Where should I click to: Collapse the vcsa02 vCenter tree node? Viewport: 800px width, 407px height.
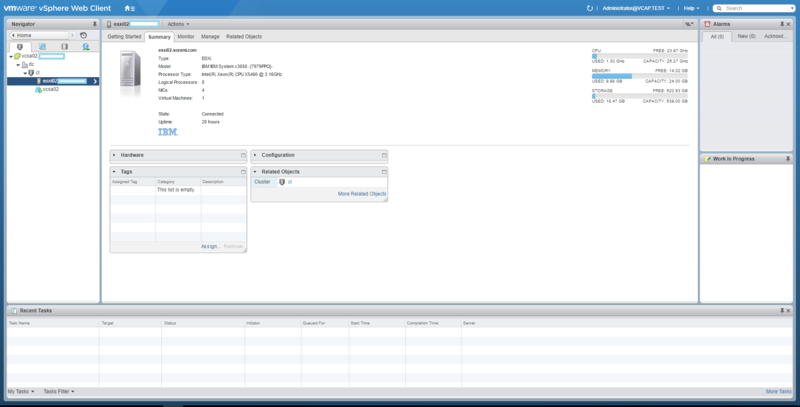coord(11,57)
